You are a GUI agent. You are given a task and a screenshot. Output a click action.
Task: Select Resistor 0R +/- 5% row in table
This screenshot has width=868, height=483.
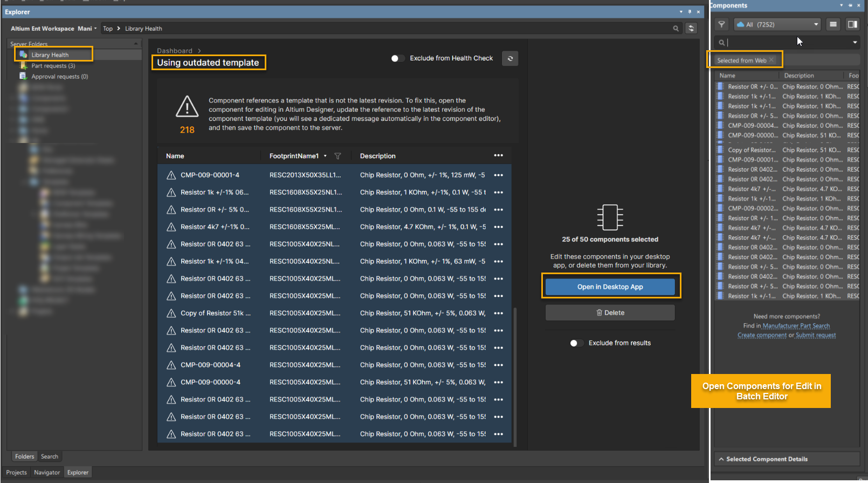tap(334, 209)
